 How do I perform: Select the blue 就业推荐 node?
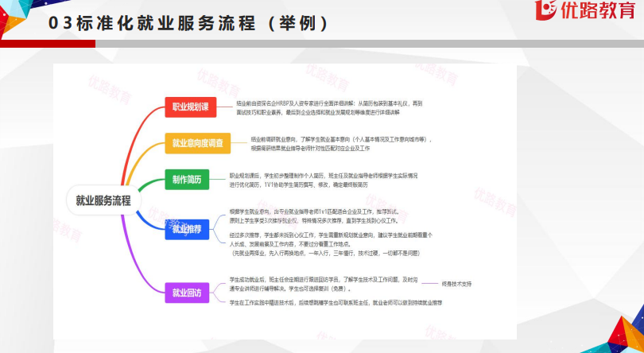point(187,229)
